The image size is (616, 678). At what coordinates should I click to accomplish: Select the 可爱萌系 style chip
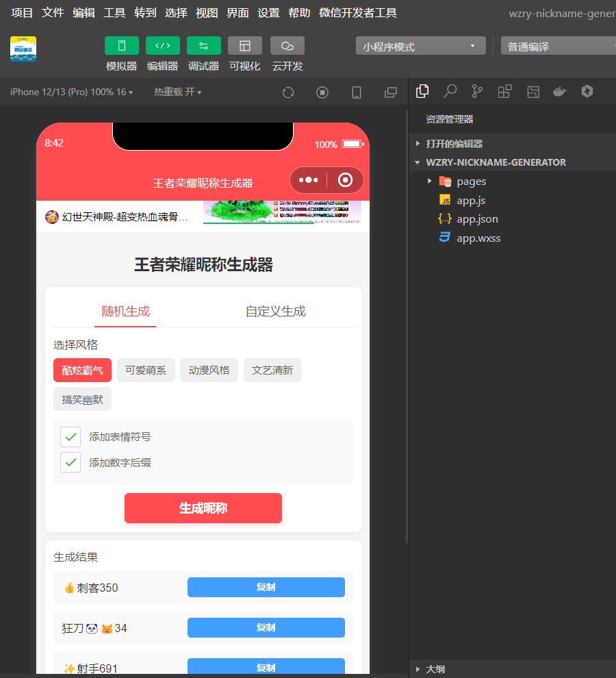point(146,370)
